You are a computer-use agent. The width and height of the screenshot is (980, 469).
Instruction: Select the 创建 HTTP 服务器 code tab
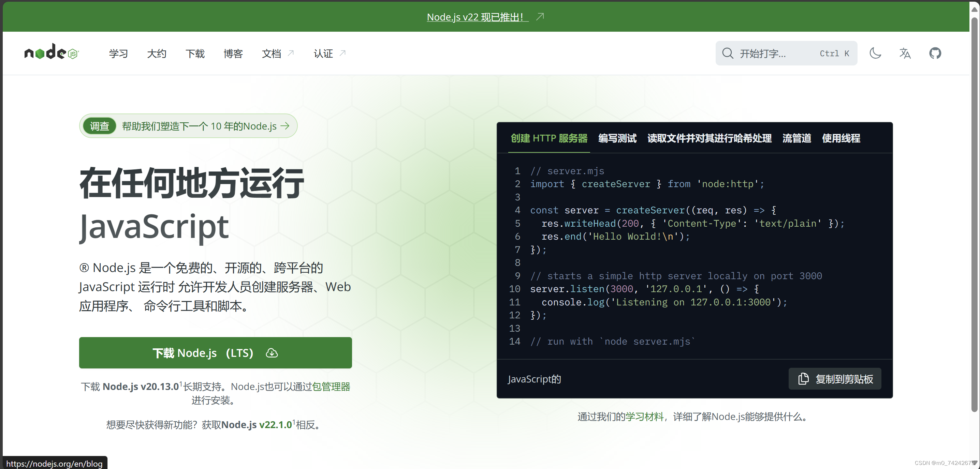tap(549, 138)
